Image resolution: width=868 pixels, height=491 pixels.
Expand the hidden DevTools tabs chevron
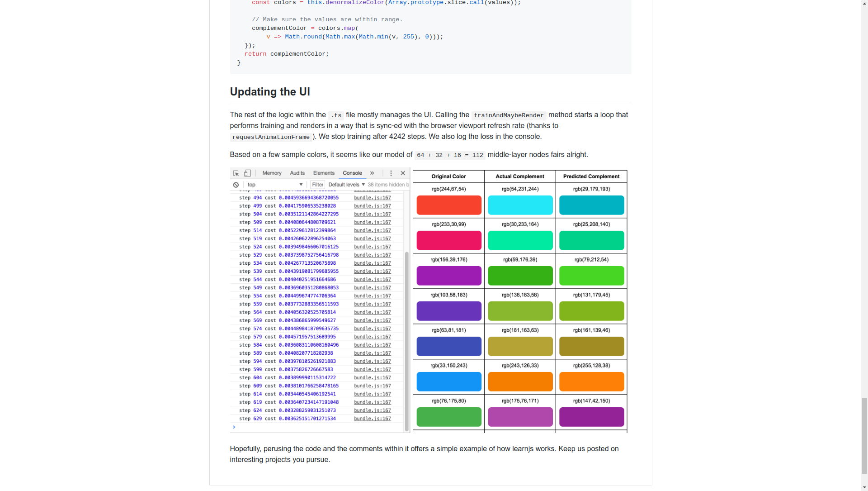372,173
